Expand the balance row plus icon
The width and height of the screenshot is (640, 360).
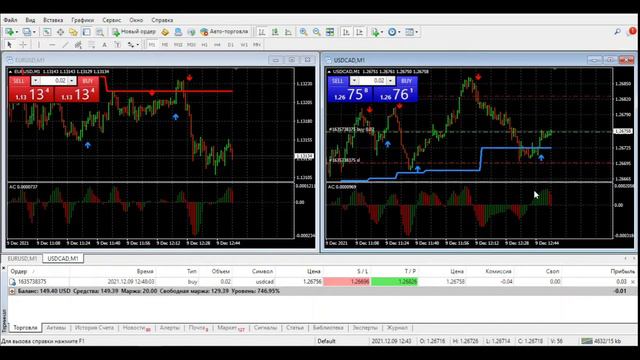[12, 291]
